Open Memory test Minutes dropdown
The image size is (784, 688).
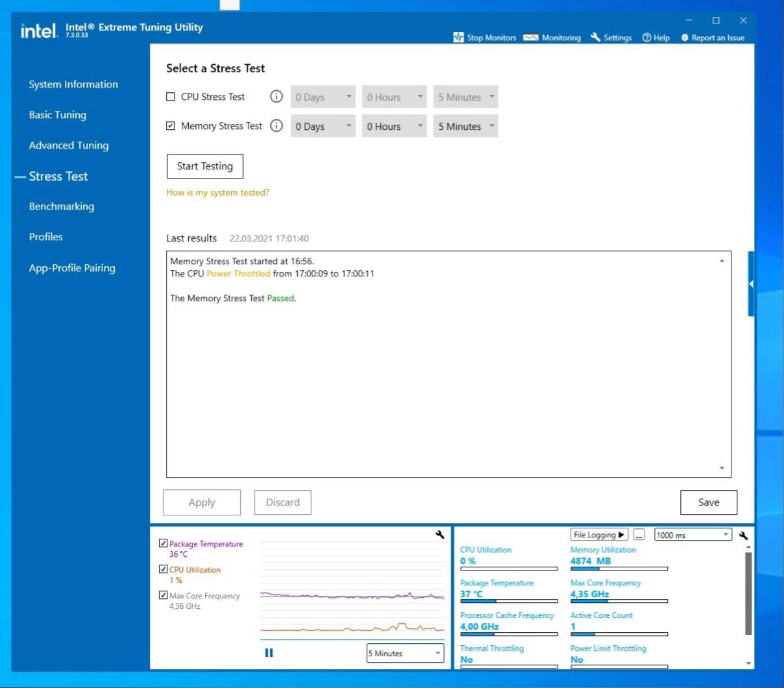(465, 127)
